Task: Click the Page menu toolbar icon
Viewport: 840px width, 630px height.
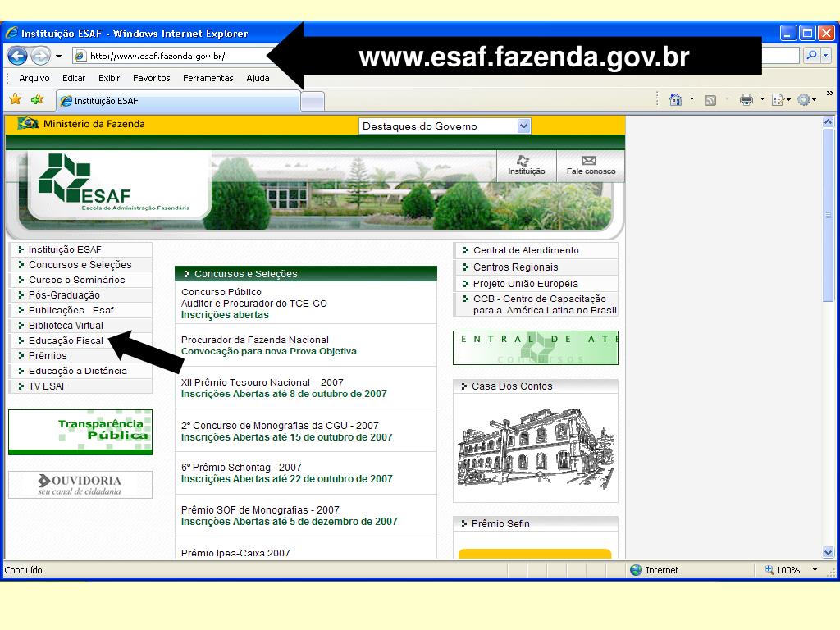Action: click(781, 99)
